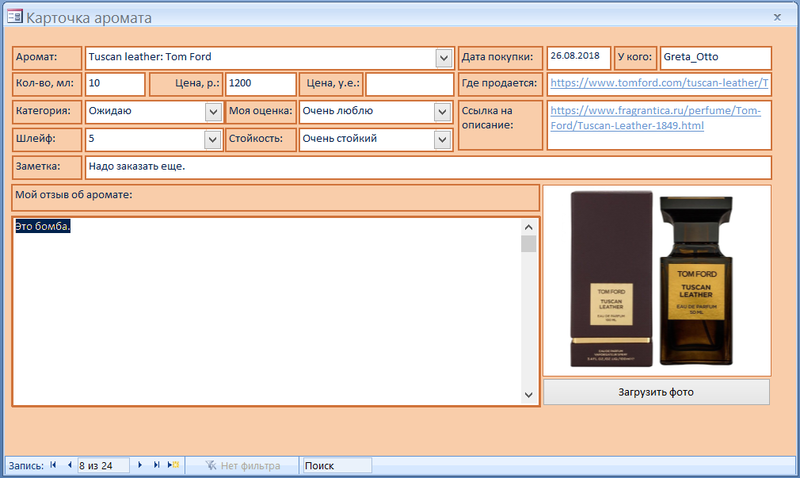Click the 'Категория:' label

click(47, 112)
